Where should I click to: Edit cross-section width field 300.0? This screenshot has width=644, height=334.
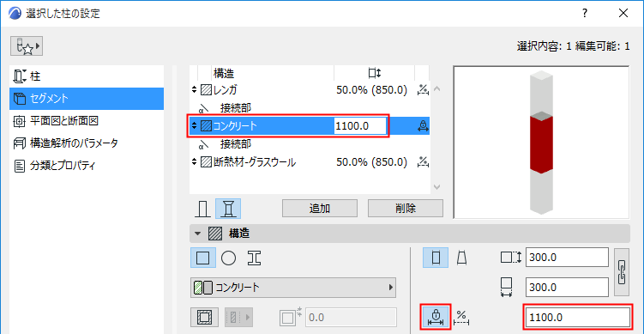[567, 287]
